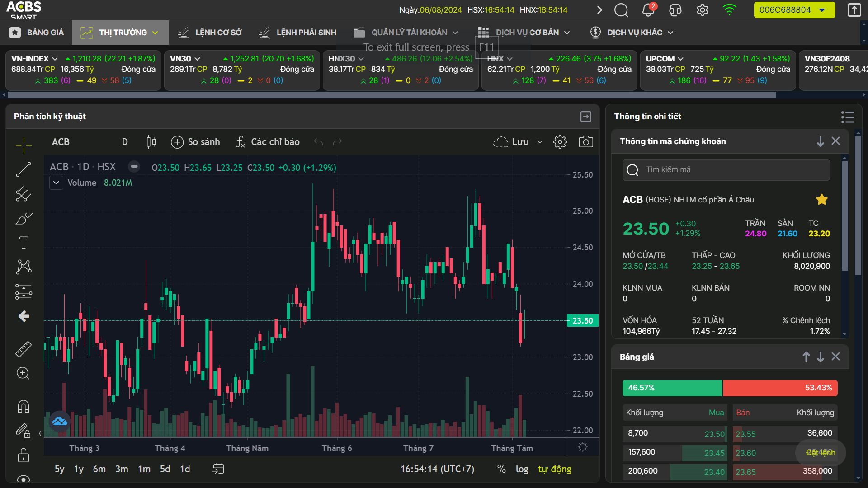This screenshot has height=488, width=868.
Task: Expand the Lưu dropdown arrow
Action: (539, 142)
